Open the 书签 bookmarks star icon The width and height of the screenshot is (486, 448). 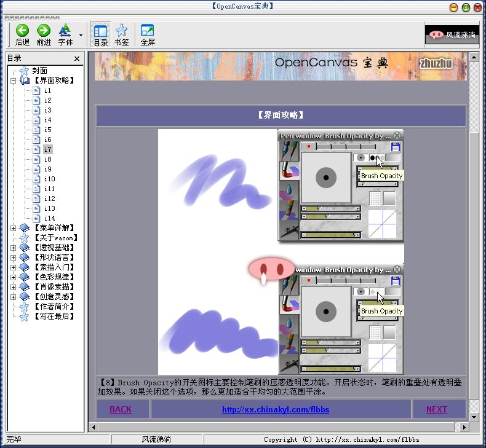(x=121, y=30)
